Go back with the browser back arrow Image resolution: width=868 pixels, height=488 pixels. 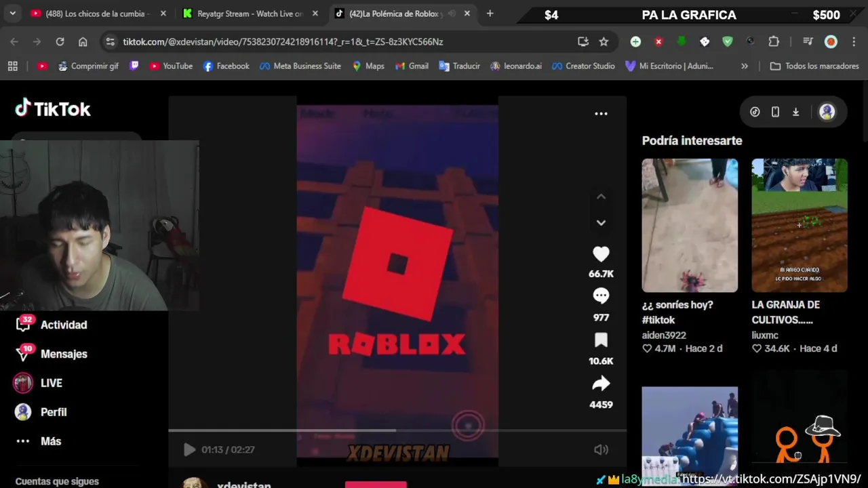click(x=14, y=41)
